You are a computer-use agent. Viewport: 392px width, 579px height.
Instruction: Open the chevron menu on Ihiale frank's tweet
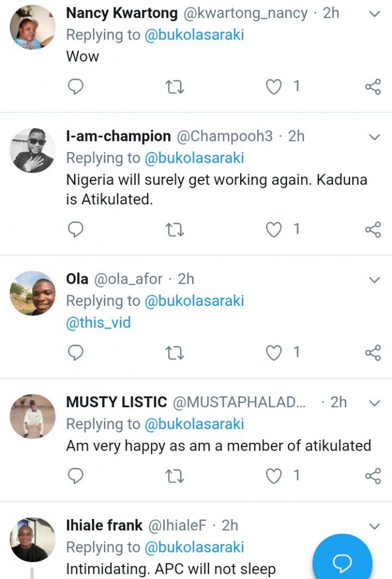coord(374,526)
